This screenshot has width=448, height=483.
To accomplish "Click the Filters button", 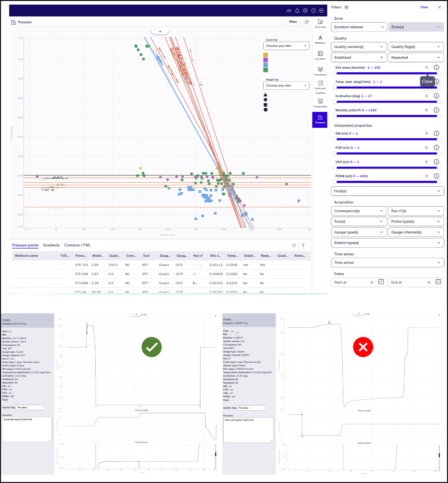I will coord(293,22).
